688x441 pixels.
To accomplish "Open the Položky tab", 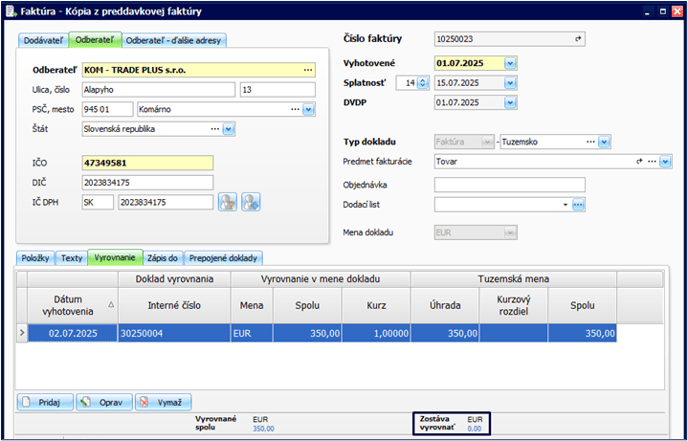I will click(x=36, y=258).
